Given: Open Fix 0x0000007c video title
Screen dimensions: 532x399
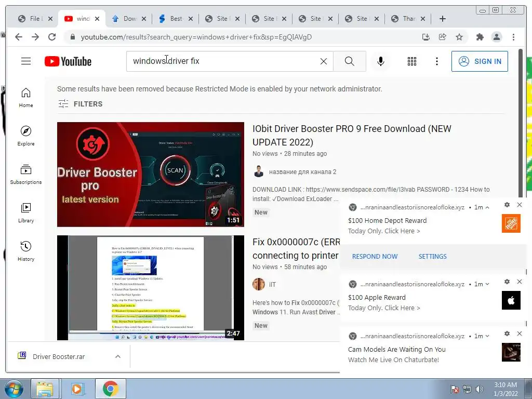Looking at the screenshot, I should (296, 249).
